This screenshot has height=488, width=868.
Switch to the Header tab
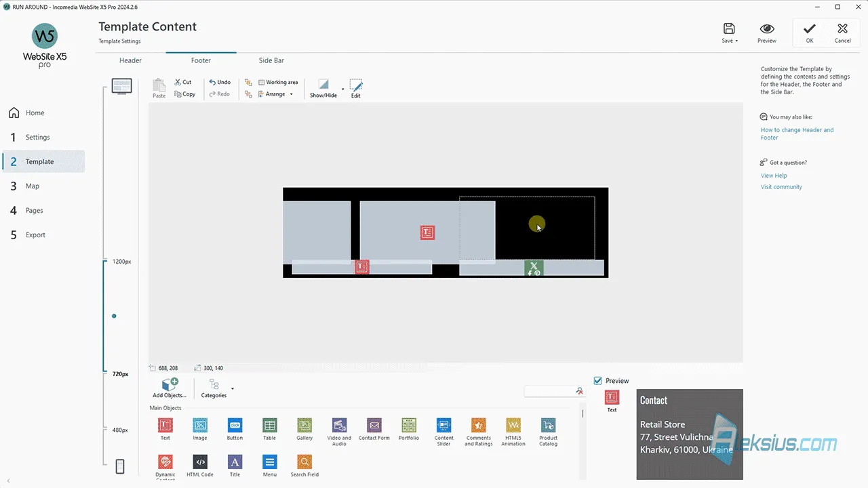pos(131,60)
